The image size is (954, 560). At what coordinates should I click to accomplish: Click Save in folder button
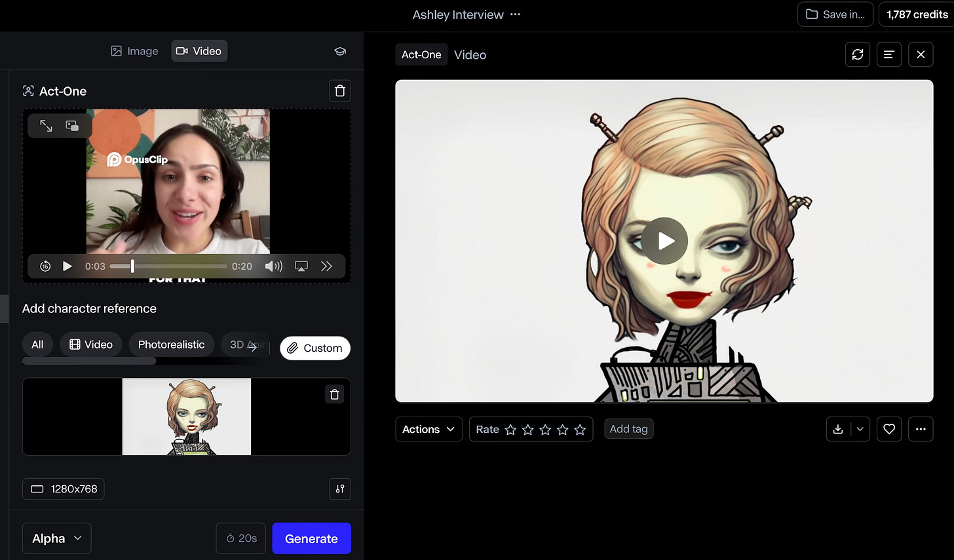(835, 14)
